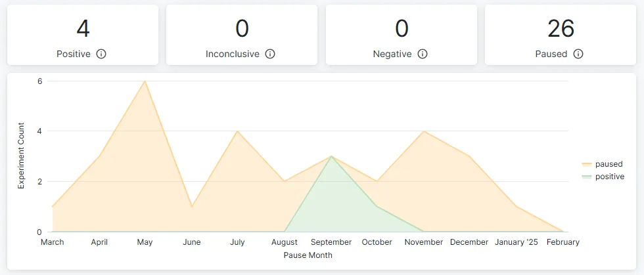
Task: Click the January '25 axis label
Action: pos(517,242)
